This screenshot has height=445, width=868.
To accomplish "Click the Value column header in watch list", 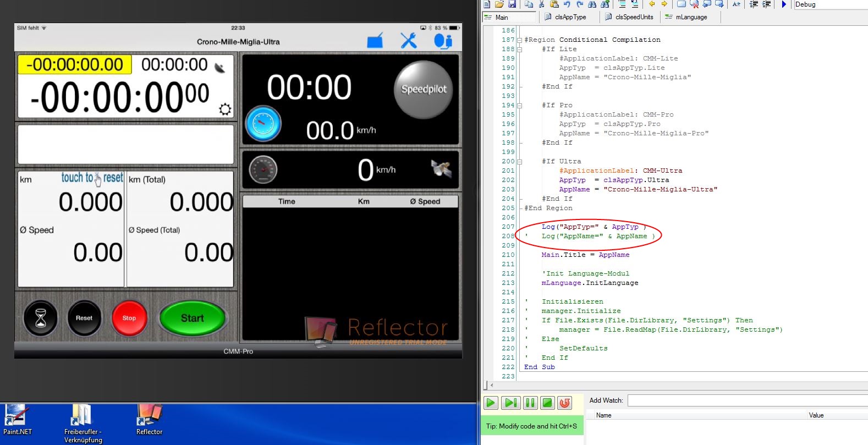I will click(838, 415).
